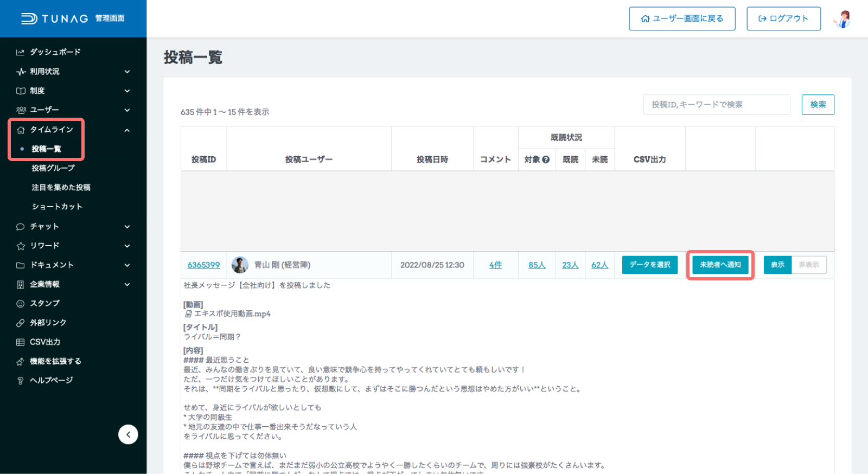Collapse the タイムライン menu chevron

coord(127,130)
